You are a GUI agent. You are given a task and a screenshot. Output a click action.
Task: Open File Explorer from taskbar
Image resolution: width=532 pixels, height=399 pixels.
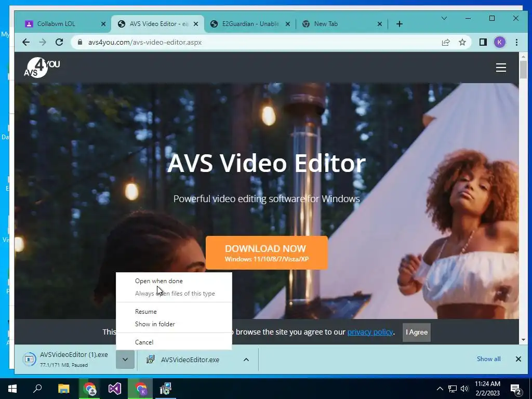click(63, 389)
